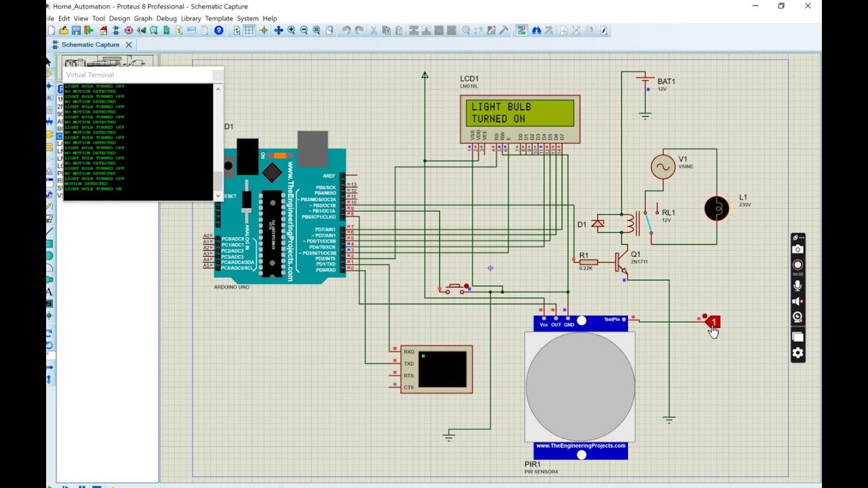The image size is (868, 488).
Task: Zoom to area icon
Action: [x=330, y=30]
